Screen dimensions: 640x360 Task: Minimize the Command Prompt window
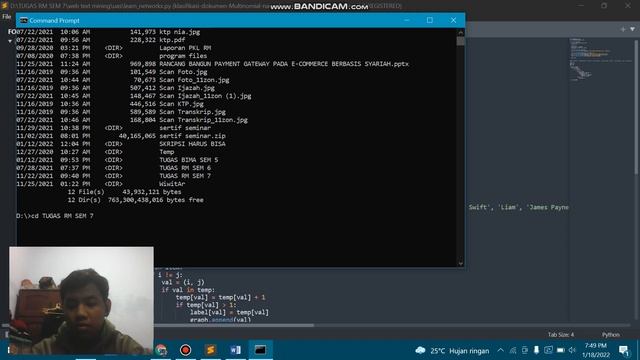[x=407, y=20]
